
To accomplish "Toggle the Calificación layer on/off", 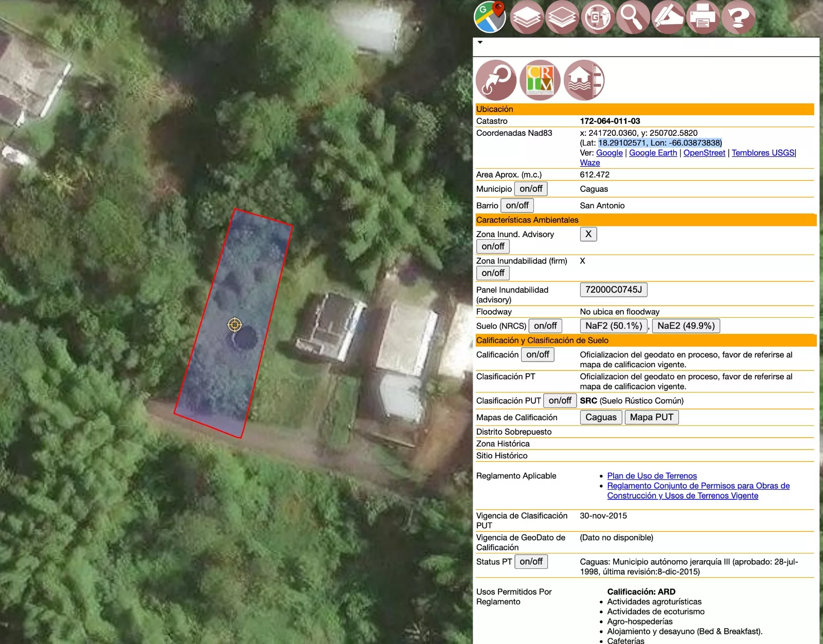I will pyautogui.click(x=538, y=354).
